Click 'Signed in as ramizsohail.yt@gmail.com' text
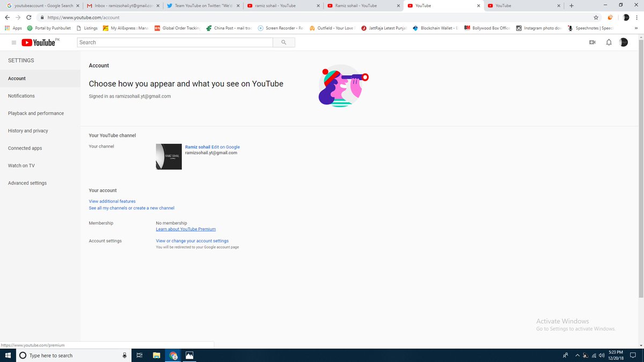Viewport: 644px width, 362px height. point(130,97)
